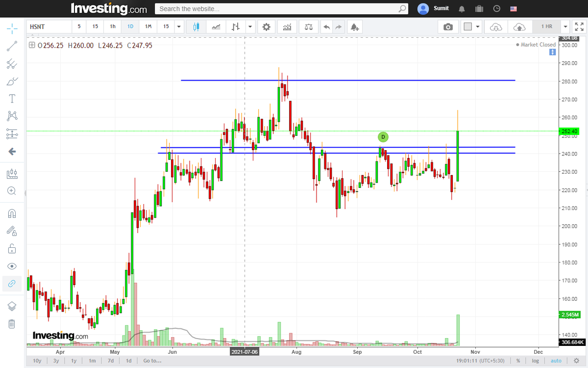Open the object tree layers icon
The image size is (588, 368).
point(12,306)
